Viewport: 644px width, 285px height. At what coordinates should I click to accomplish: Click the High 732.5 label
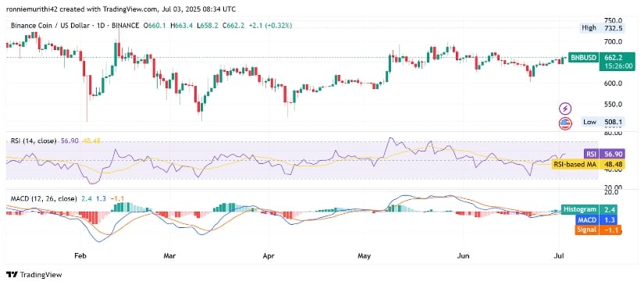(x=602, y=28)
